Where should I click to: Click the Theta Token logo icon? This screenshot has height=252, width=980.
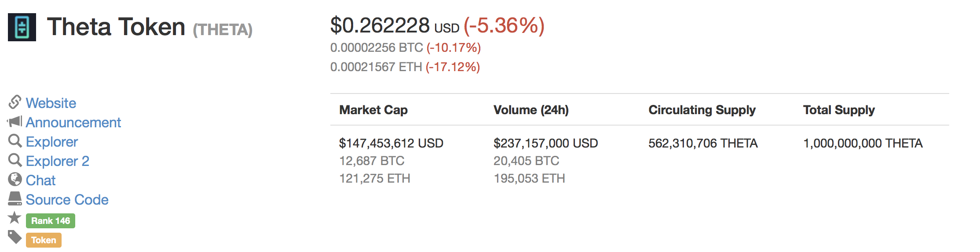click(x=22, y=27)
